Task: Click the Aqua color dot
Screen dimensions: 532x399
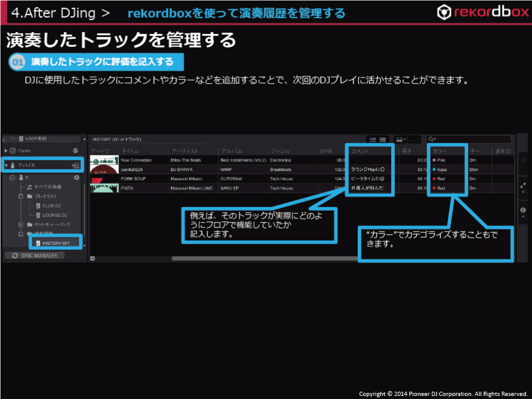Action: point(434,169)
